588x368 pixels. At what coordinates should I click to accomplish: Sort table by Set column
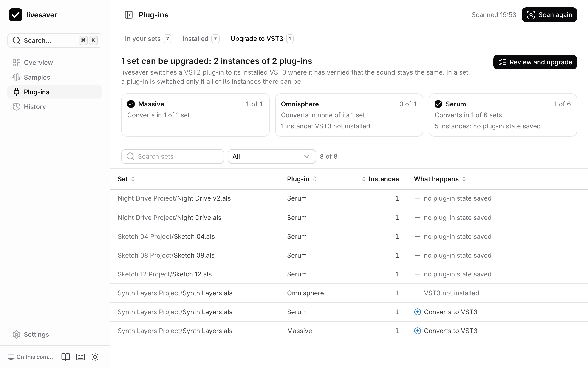(x=126, y=179)
